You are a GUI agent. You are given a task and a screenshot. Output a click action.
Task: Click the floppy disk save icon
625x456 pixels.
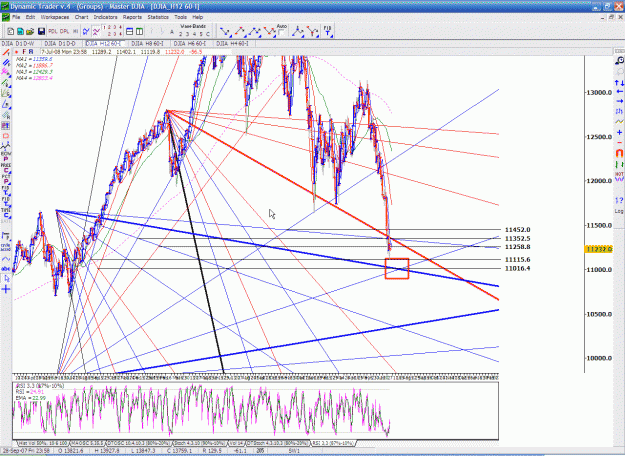point(41,31)
